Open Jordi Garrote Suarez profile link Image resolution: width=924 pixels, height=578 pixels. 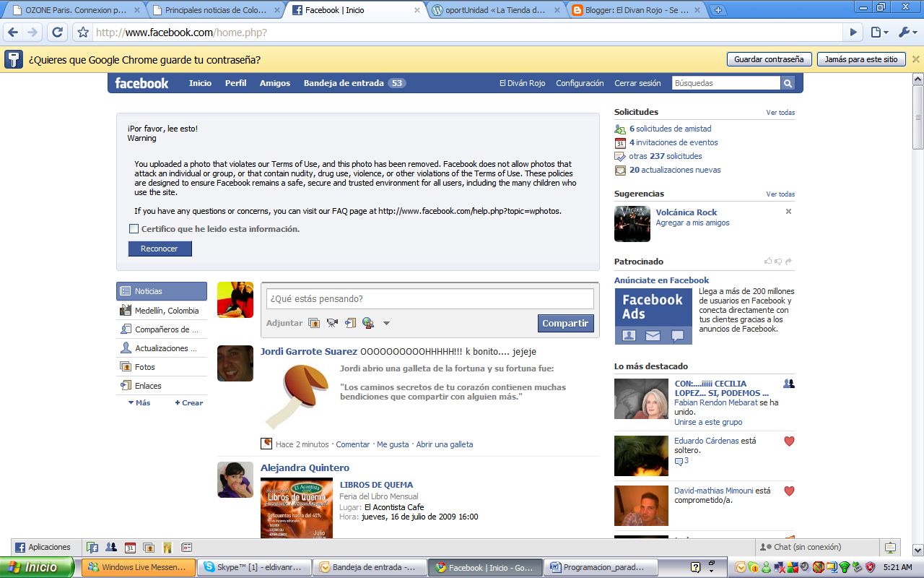tap(309, 352)
